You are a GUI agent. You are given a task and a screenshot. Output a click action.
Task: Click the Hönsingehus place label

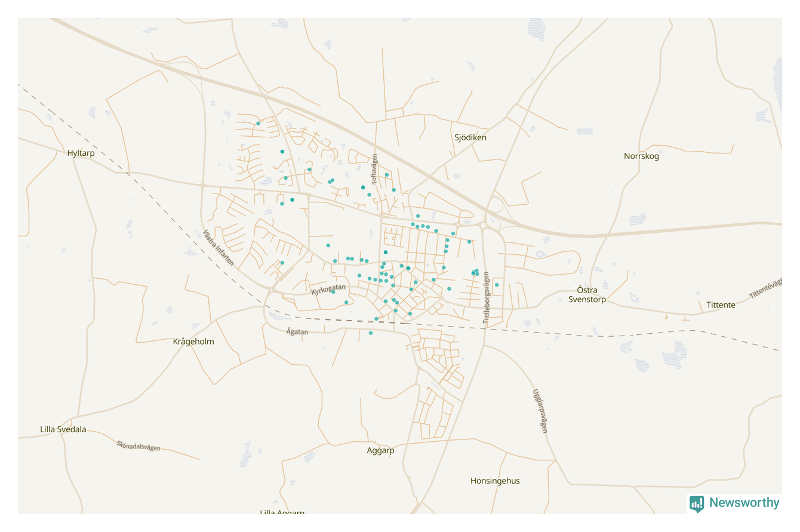coord(495,480)
